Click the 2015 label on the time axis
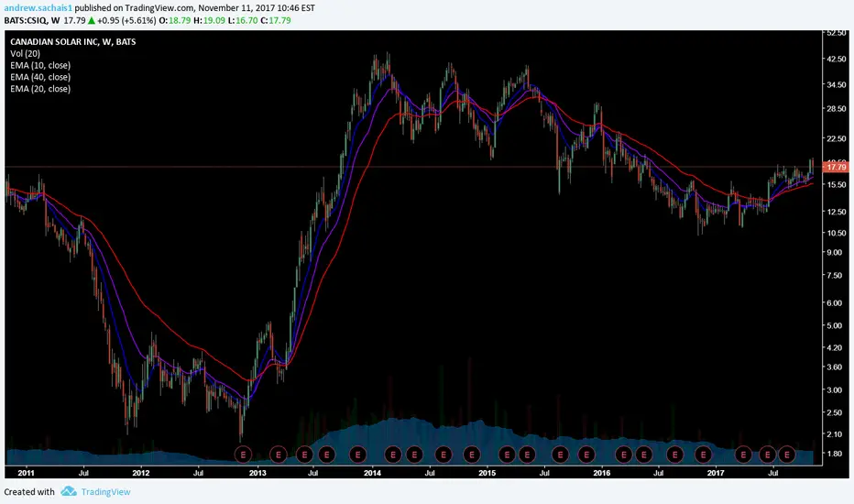854x504 pixels. (487, 473)
